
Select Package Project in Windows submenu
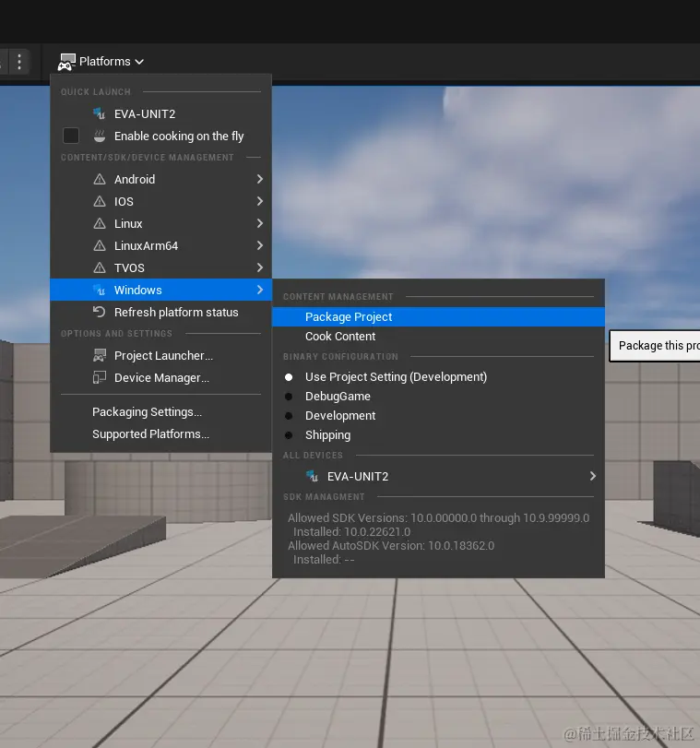pyautogui.click(x=438, y=317)
